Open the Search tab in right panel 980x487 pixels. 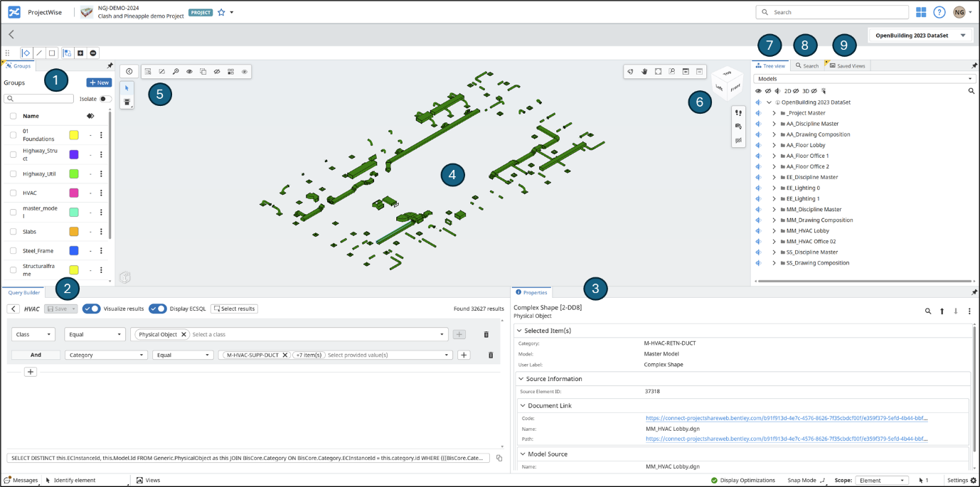click(806, 65)
